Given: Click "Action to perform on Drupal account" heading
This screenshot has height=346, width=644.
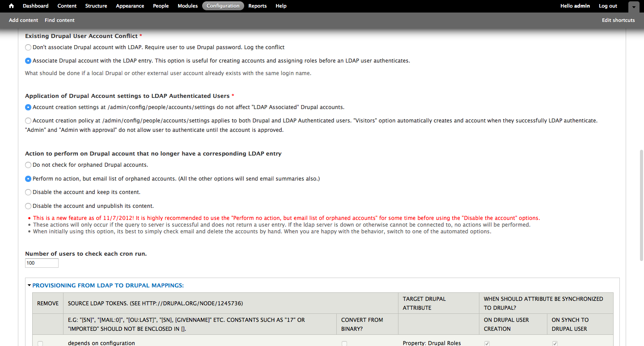Looking at the screenshot, I should click(x=153, y=153).
